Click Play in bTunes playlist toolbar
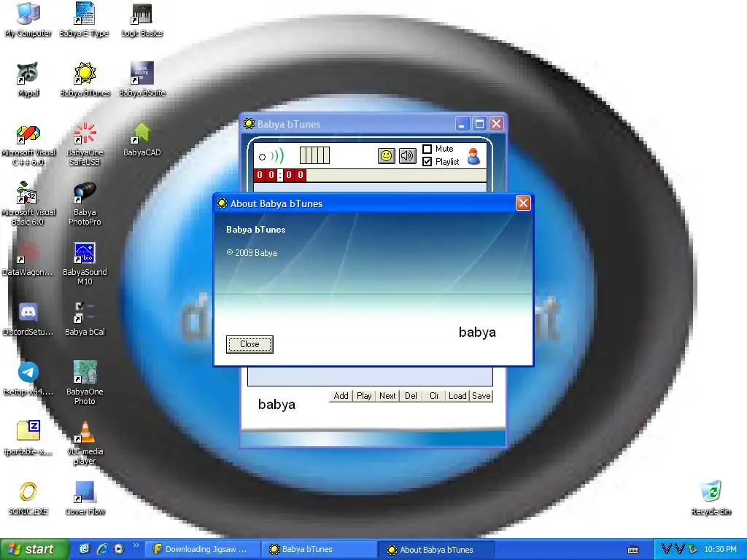The width and height of the screenshot is (747, 560). click(364, 396)
